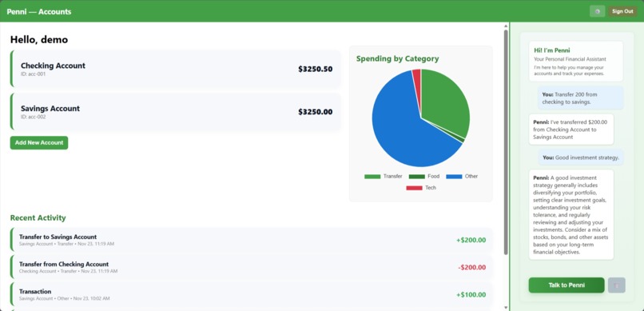Select the Transfer from Checking Account activity row
The height and width of the screenshot is (311, 644).
coord(252,268)
